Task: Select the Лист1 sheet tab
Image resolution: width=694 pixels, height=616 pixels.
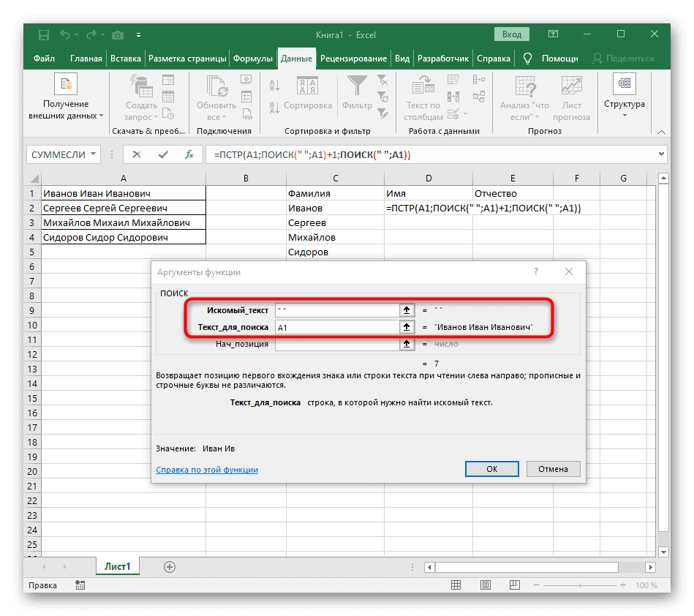Action: point(118,566)
